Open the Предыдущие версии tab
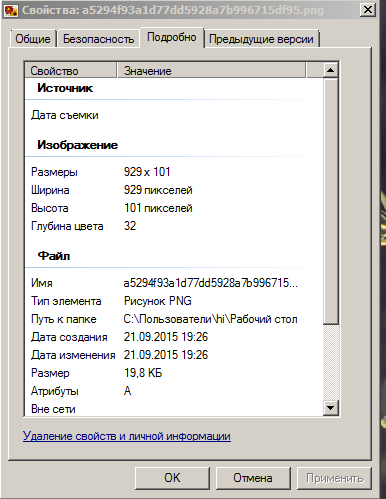Viewport: 386px width, 499px height. (261, 39)
